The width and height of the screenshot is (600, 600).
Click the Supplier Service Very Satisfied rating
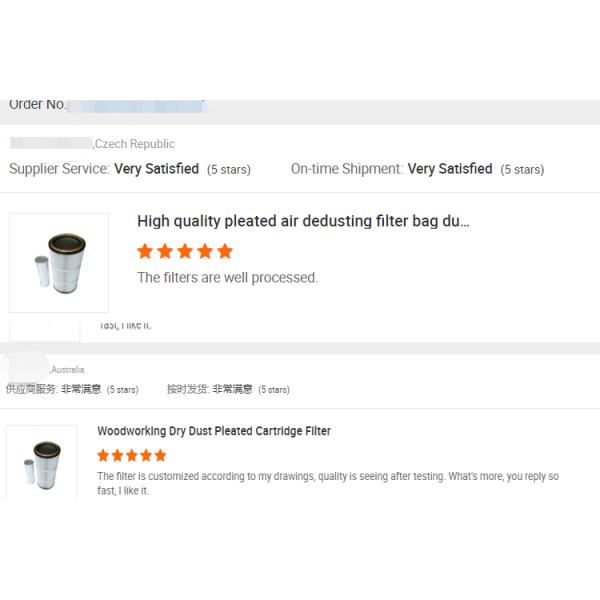[x=130, y=169]
